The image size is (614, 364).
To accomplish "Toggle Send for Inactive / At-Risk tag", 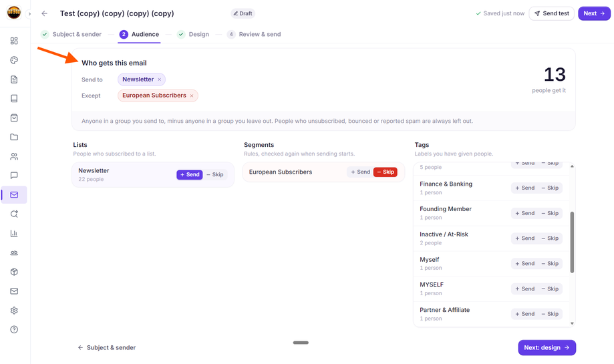I will (x=524, y=238).
